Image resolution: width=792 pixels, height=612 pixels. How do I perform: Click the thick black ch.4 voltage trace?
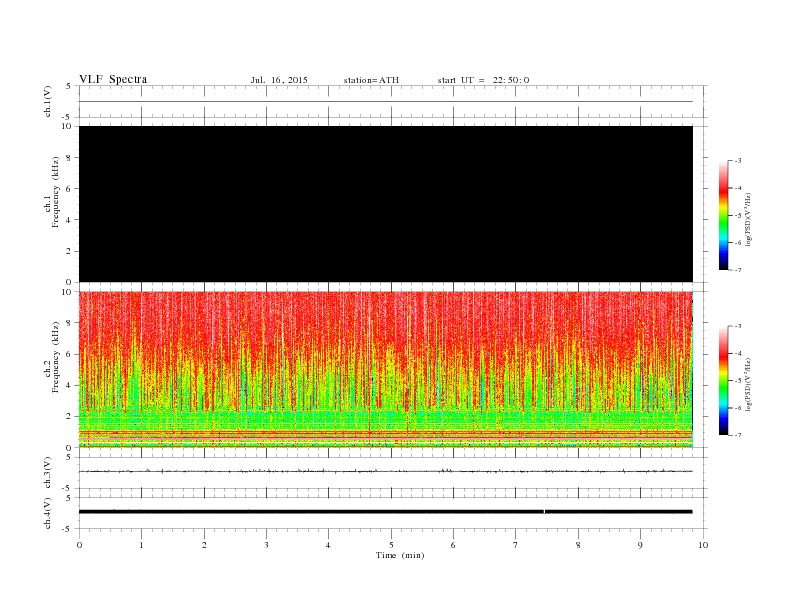tap(386, 512)
